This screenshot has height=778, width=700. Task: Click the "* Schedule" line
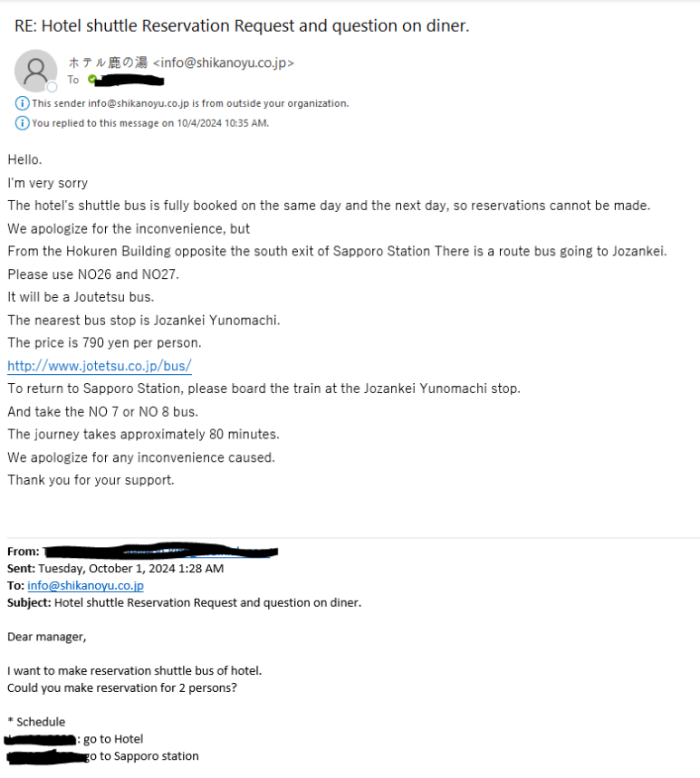(x=36, y=722)
